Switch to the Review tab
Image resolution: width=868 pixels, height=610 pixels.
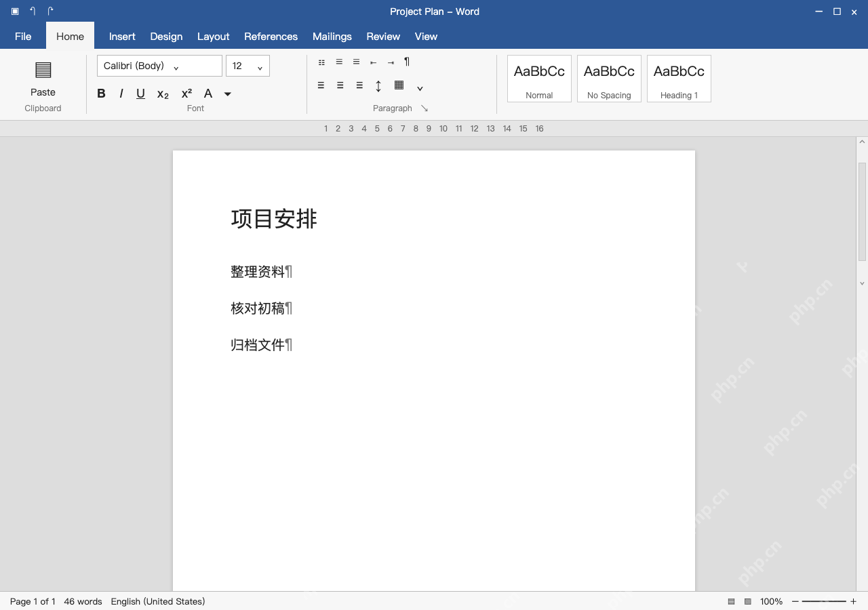click(x=383, y=37)
